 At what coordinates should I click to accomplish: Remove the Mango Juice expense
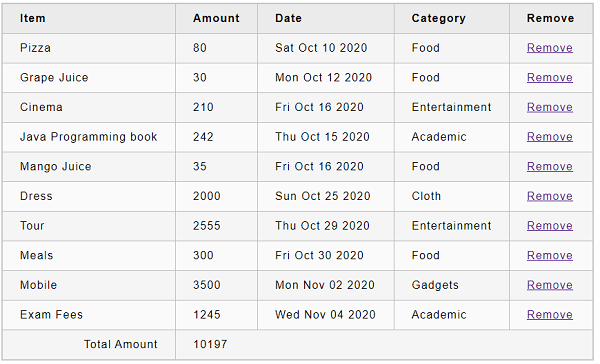549,166
